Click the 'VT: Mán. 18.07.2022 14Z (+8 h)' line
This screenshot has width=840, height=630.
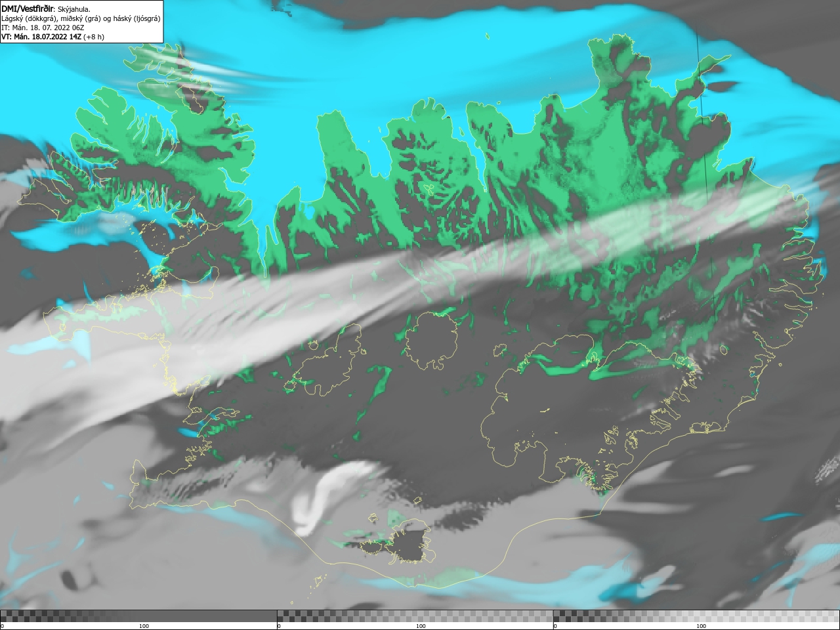point(52,37)
